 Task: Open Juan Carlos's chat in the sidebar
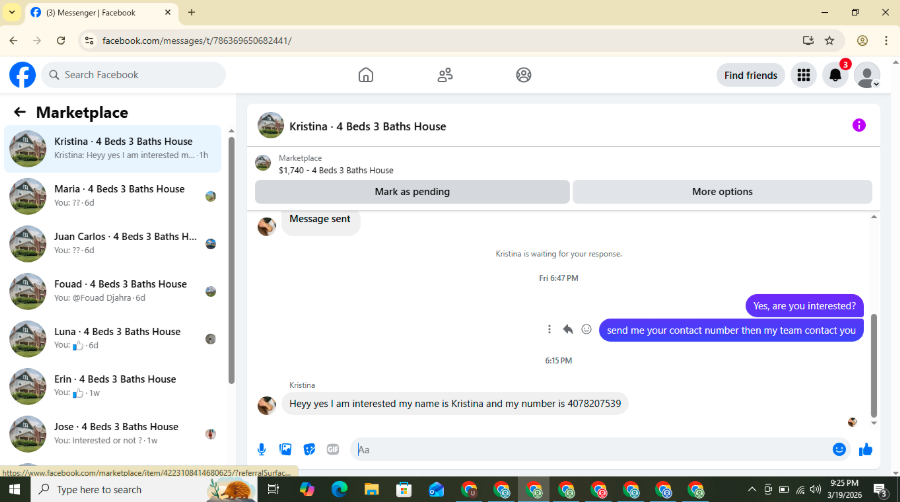click(x=112, y=244)
